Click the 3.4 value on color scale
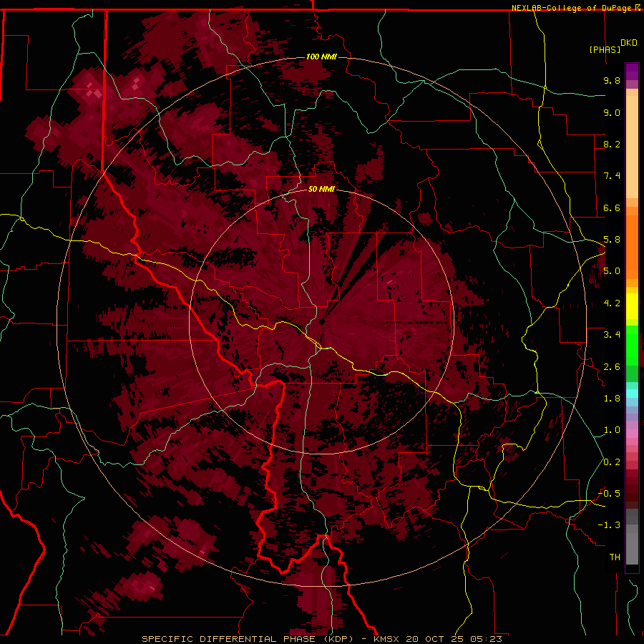 pyautogui.click(x=612, y=335)
